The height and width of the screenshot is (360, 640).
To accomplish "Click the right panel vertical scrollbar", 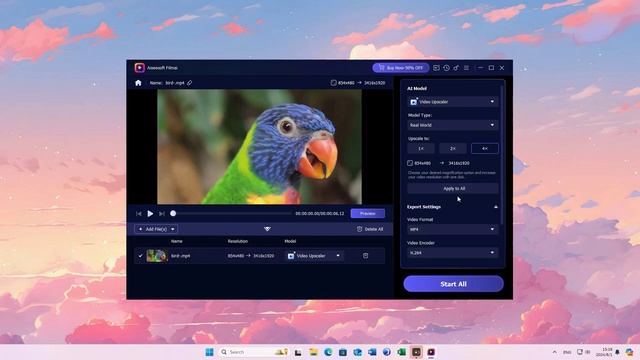I will (501, 155).
